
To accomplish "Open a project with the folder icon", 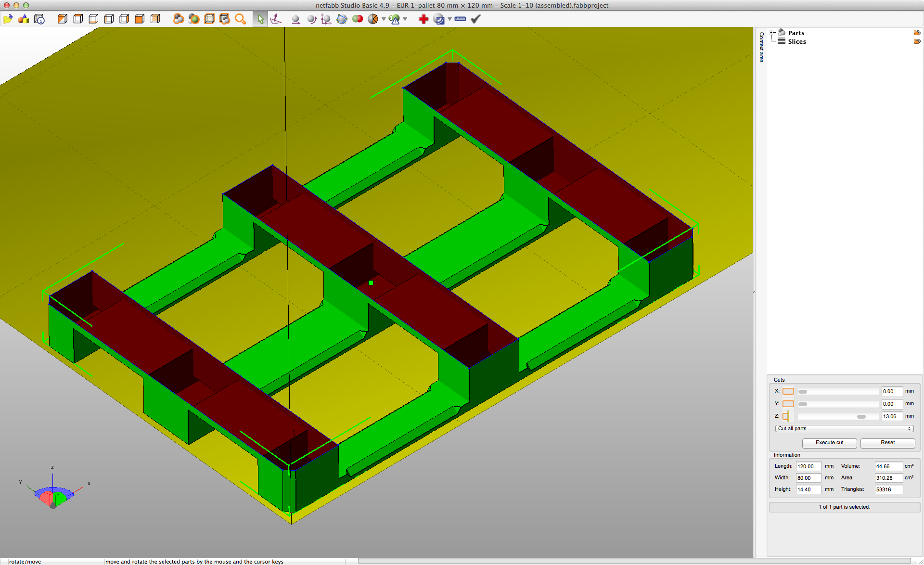I will click(8, 19).
